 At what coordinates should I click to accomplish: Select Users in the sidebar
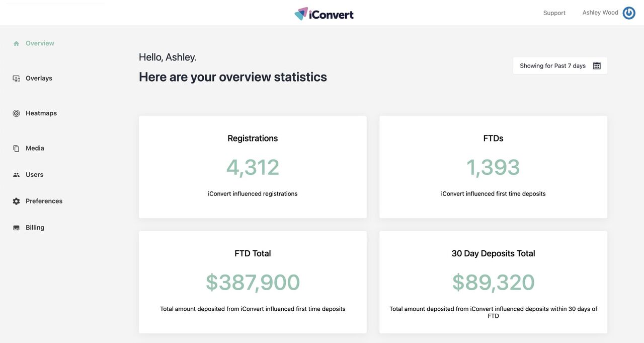[x=34, y=175]
